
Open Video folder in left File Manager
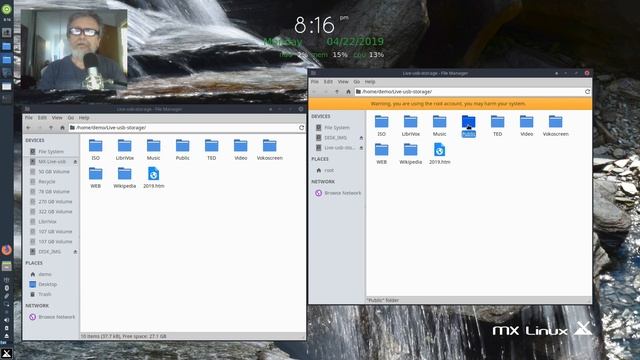pyautogui.click(x=240, y=149)
